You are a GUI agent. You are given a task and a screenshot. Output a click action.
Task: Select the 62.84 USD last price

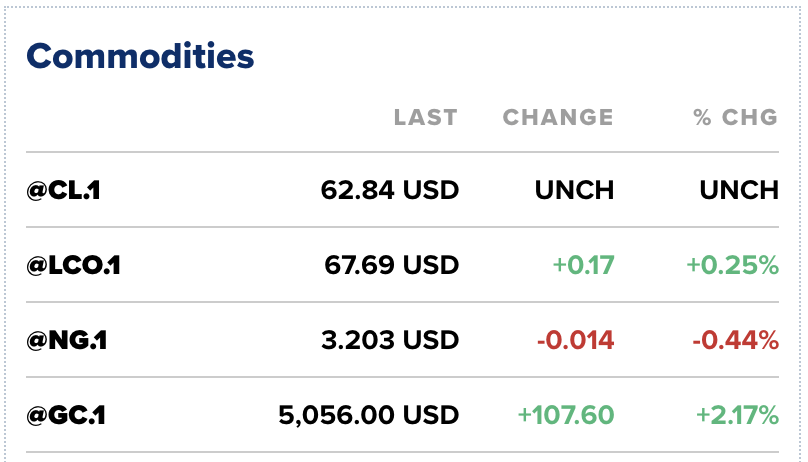390,189
